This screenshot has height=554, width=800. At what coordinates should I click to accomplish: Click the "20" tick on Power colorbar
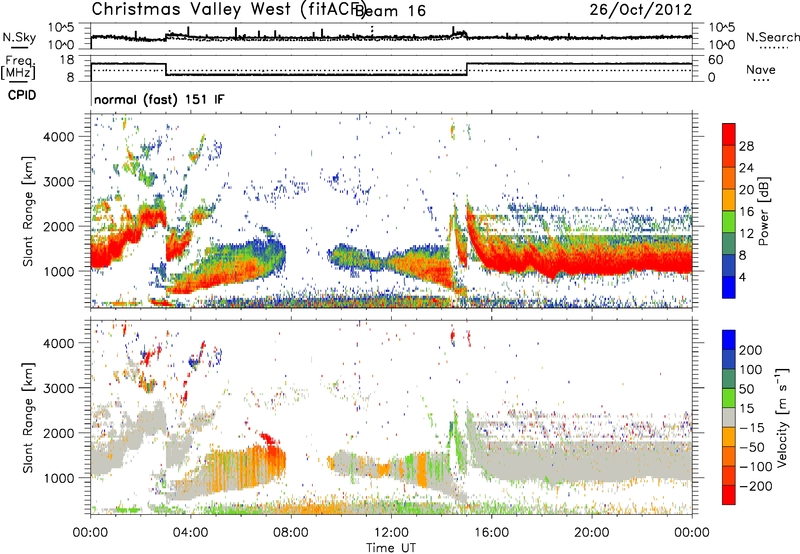746,190
